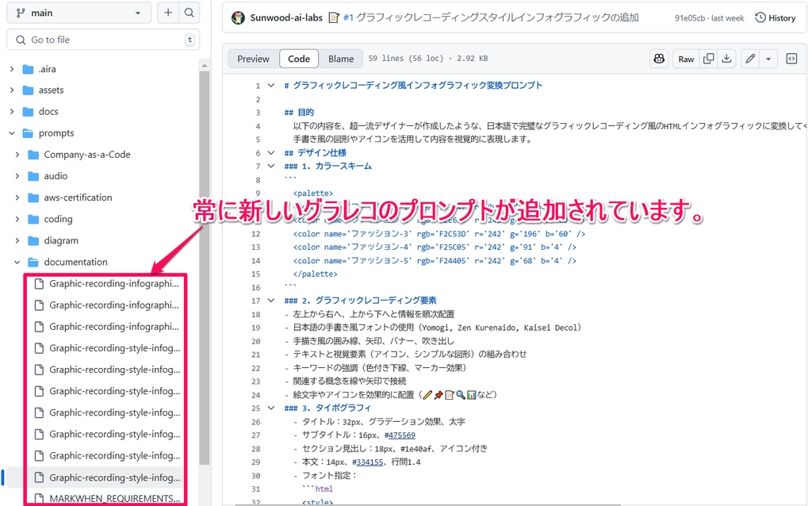Click the docs folder icon
The image size is (812, 506).
tap(28, 111)
